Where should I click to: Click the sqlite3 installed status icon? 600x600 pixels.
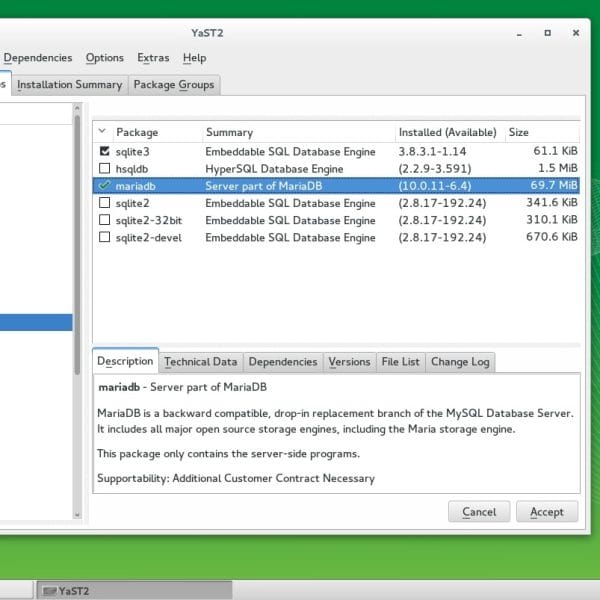104,151
